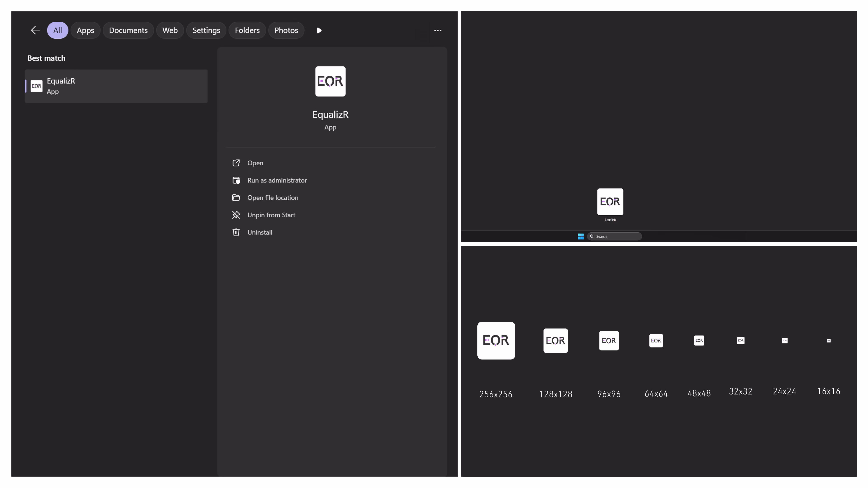
Task: Click the 32x32 size label
Action: (x=741, y=391)
